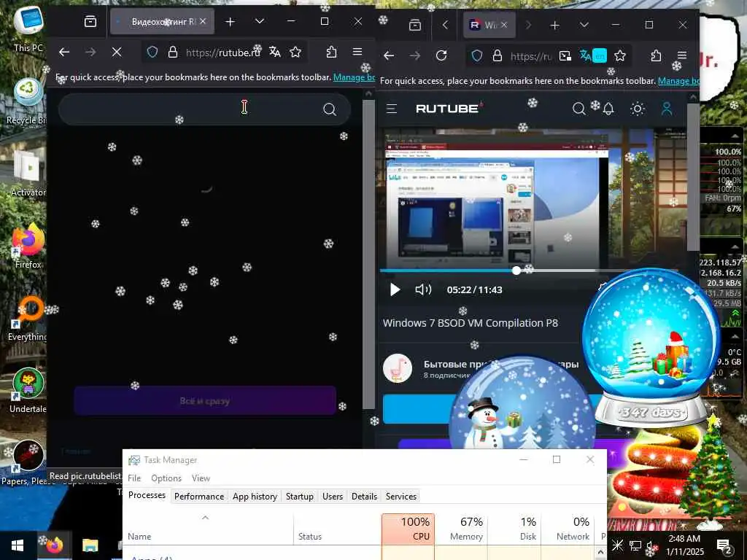Open new tab in right Firefox window

click(x=554, y=26)
